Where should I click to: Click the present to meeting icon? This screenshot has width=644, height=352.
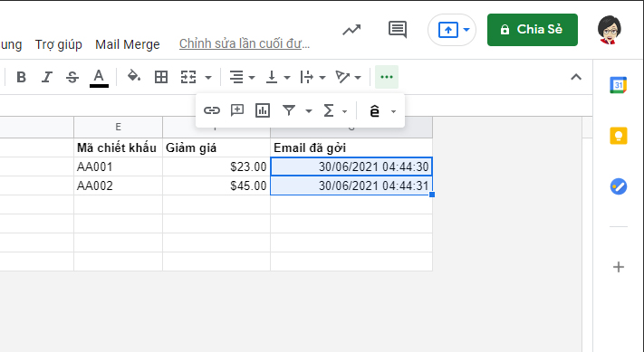(447, 30)
